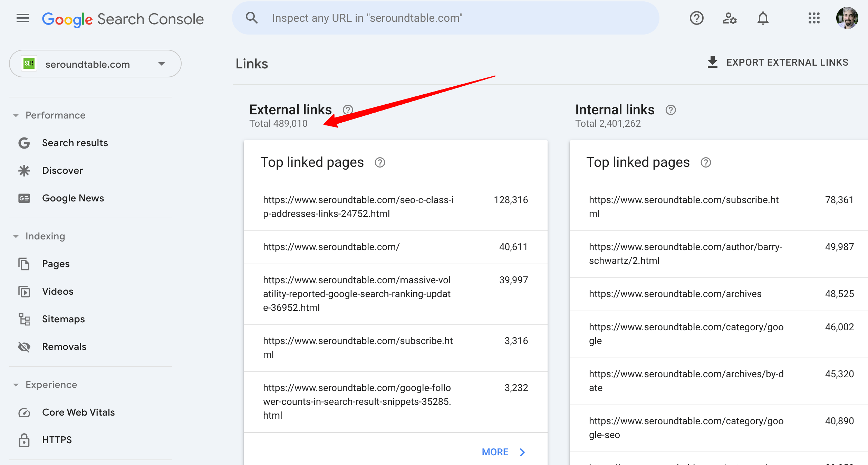Open the notifications bell
868x465 pixels.
click(763, 18)
